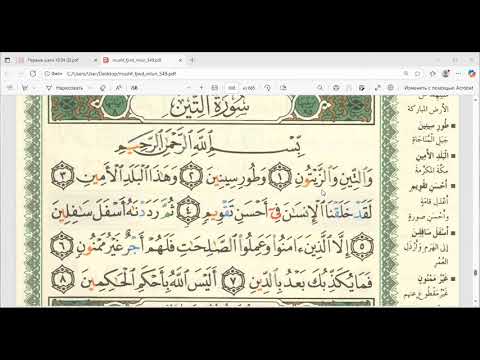Viewport: 480px width, 360px height.
Task: Add page to favorites star
Action: pos(417,74)
